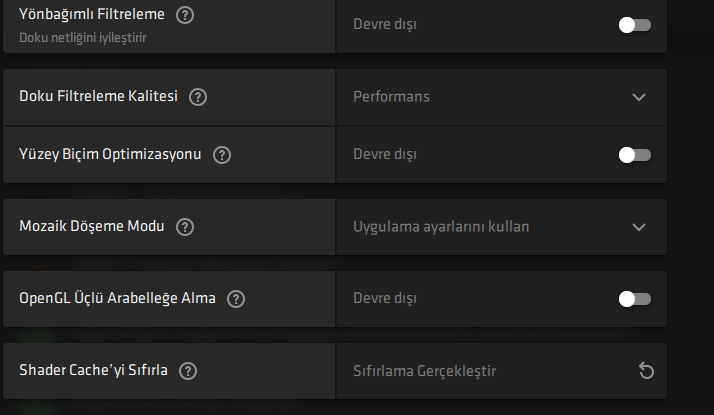Show help tooltip for Mozaik Döşeme Modu
Image resolution: width=714 pixels, height=415 pixels.
click(184, 227)
